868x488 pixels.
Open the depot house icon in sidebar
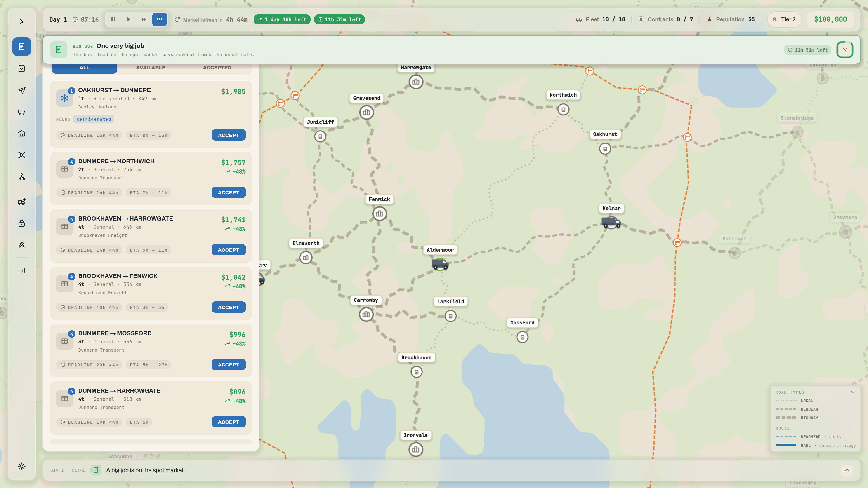point(21,133)
